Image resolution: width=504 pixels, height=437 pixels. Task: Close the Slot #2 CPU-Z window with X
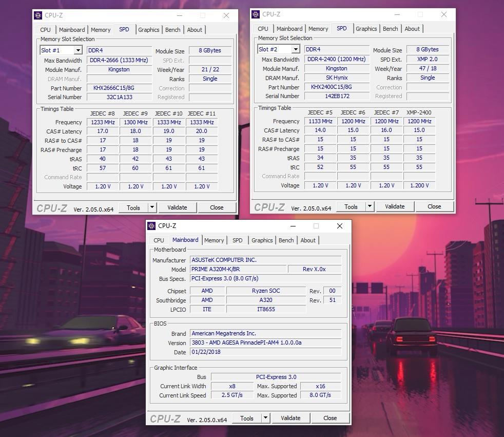[444, 14]
